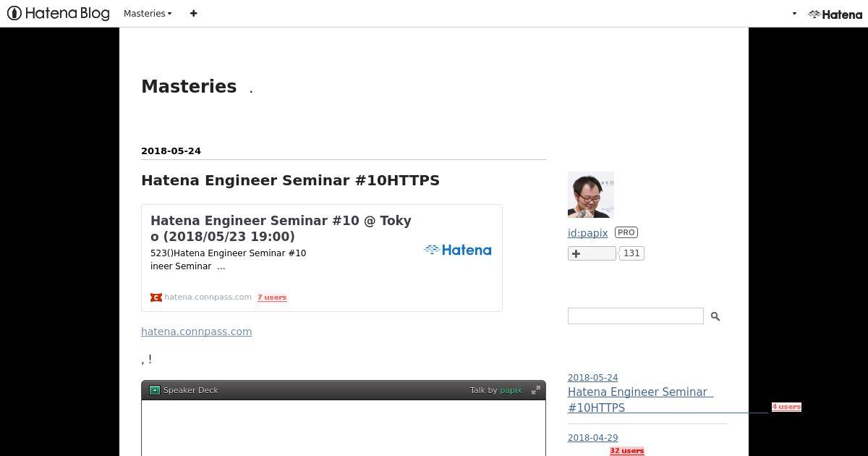Click the Speaker Deck icon in embed header
Screen dimensions: 868x456
point(154,390)
